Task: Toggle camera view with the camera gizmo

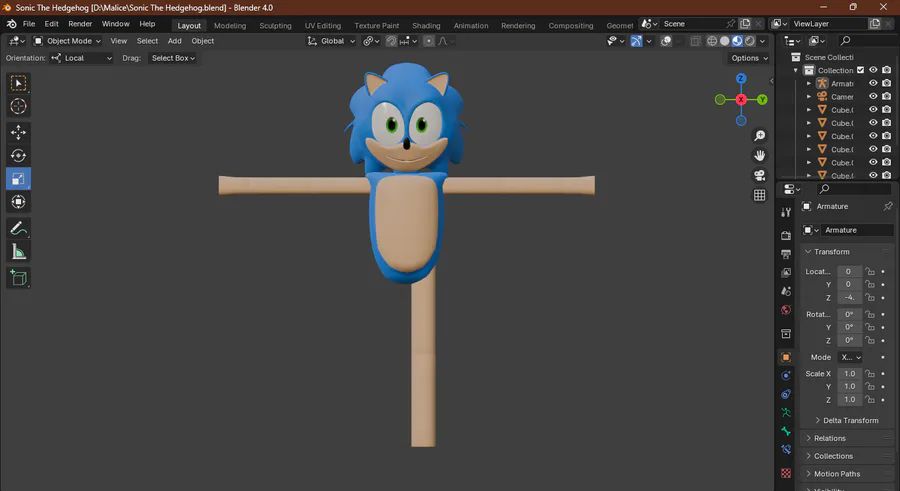Action: 759,175
